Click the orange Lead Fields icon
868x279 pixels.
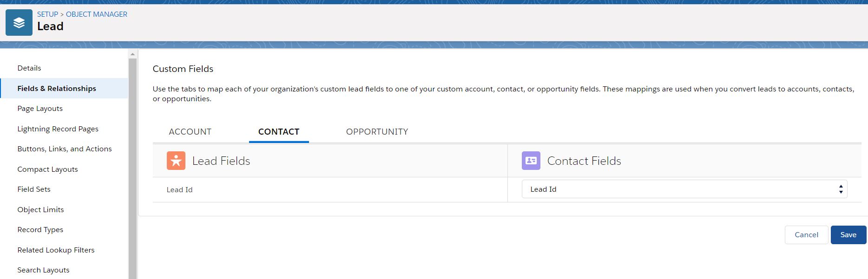(176, 161)
